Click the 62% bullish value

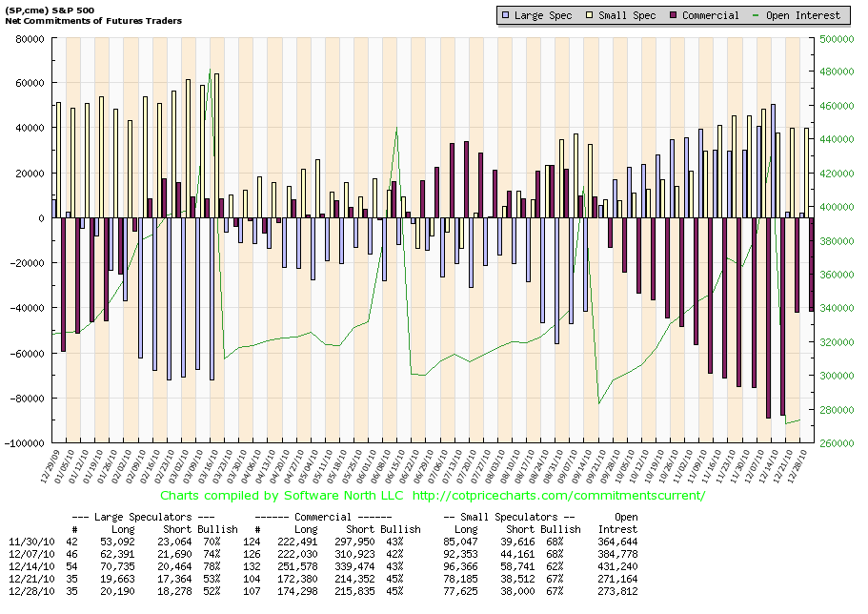(555, 567)
